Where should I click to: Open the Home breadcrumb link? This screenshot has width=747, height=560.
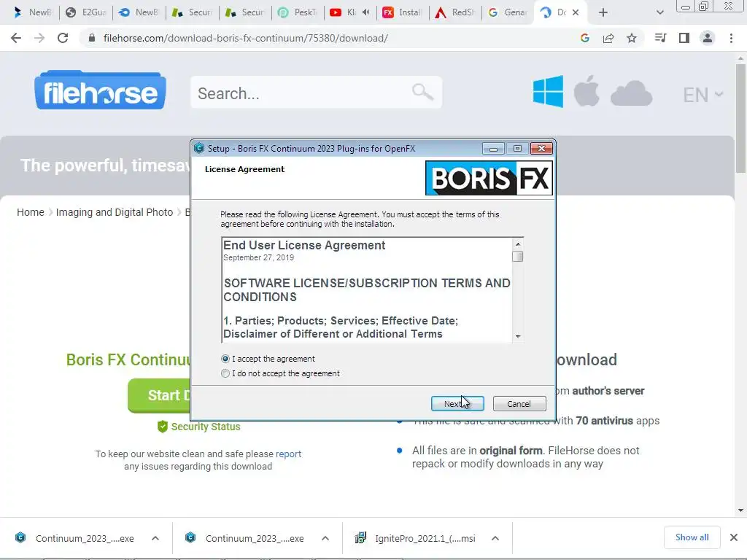(31, 212)
